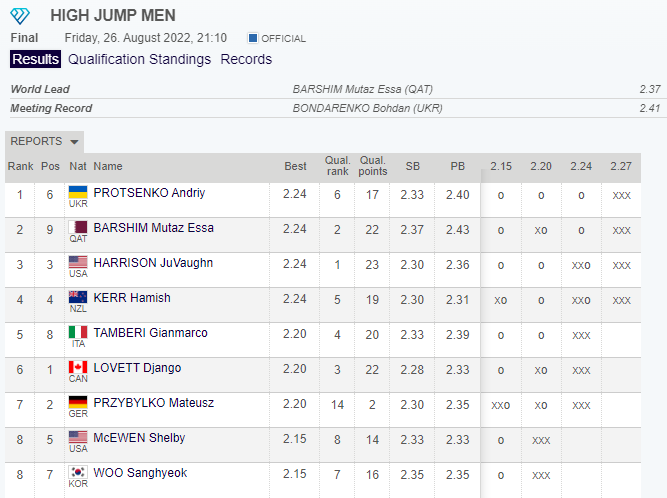Open the Reports dropdown menu
This screenshot has height=498, width=667.
(x=44, y=141)
